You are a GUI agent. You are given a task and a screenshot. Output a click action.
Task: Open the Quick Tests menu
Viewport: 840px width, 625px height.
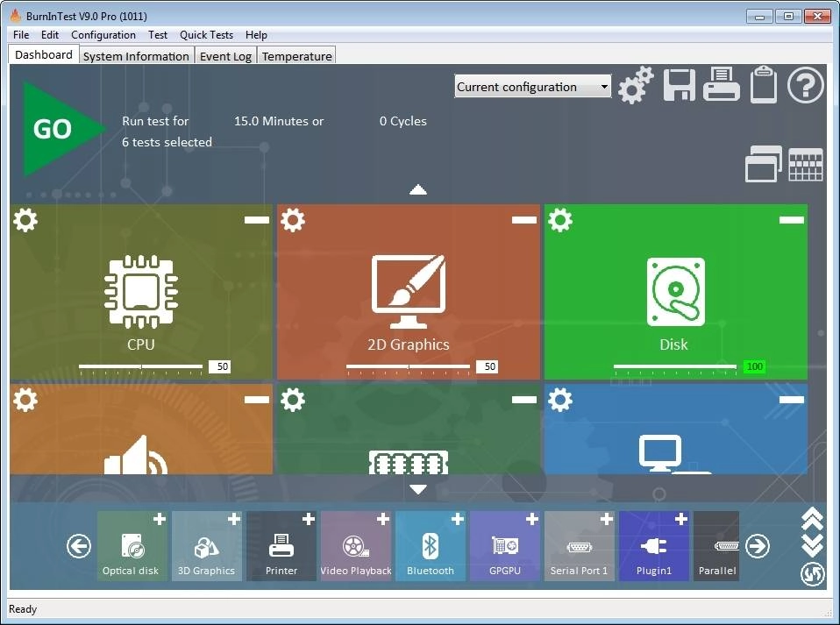point(206,35)
